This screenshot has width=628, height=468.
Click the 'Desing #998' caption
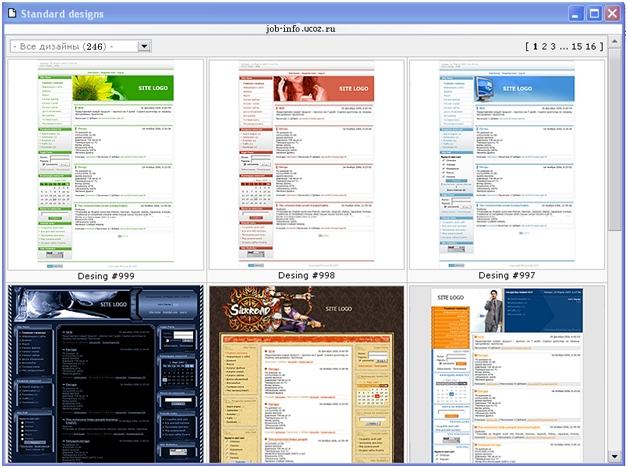click(306, 275)
